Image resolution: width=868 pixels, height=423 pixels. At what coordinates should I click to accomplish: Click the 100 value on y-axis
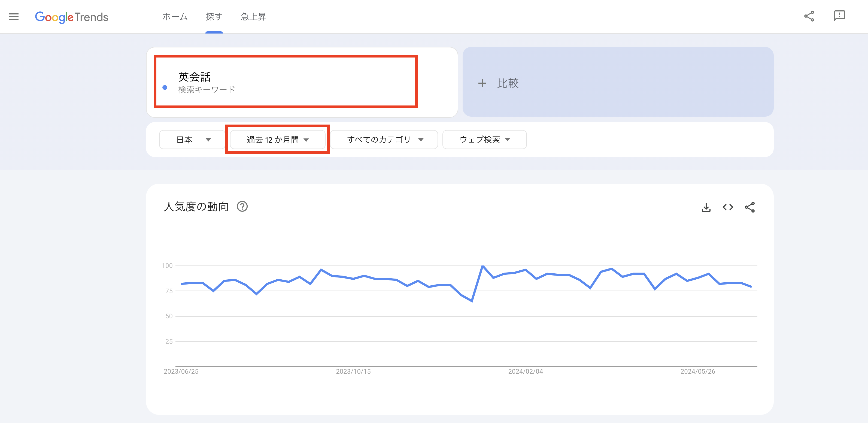click(x=167, y=265)
